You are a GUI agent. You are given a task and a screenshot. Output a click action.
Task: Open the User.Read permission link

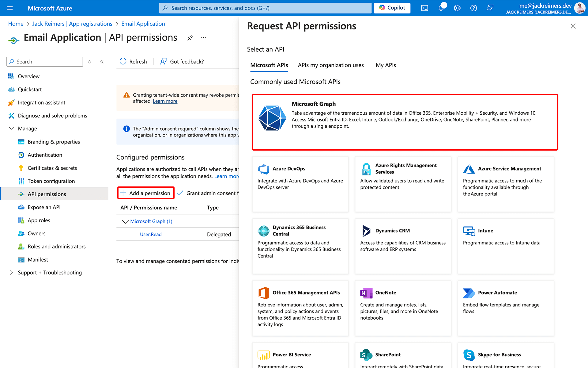point(151,235)
